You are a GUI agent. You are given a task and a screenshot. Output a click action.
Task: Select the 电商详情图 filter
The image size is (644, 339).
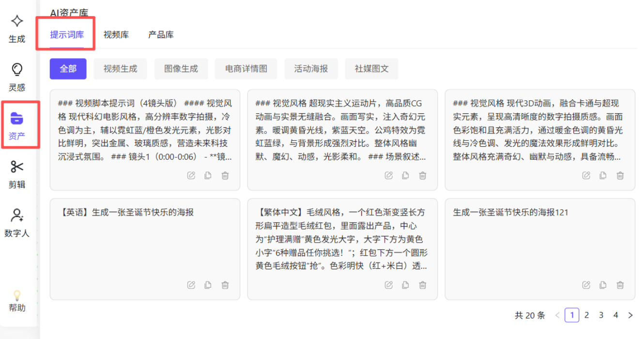pos(246,69)
